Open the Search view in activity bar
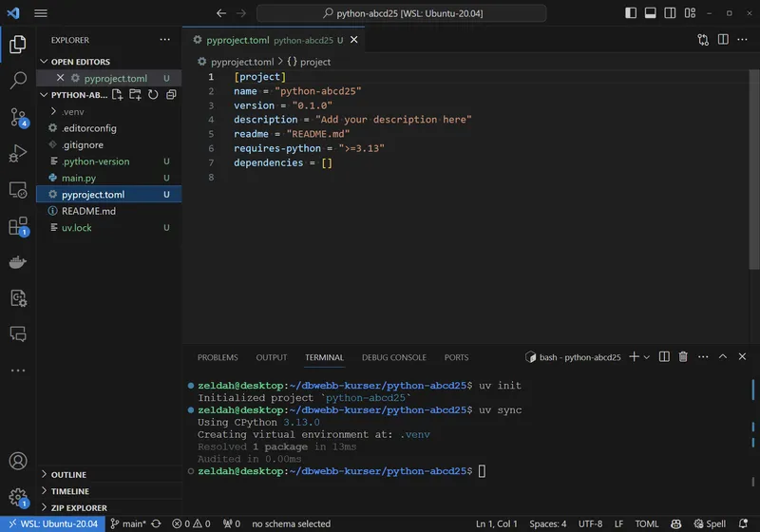Screen dimensions: 760x532 click(18, 81)
